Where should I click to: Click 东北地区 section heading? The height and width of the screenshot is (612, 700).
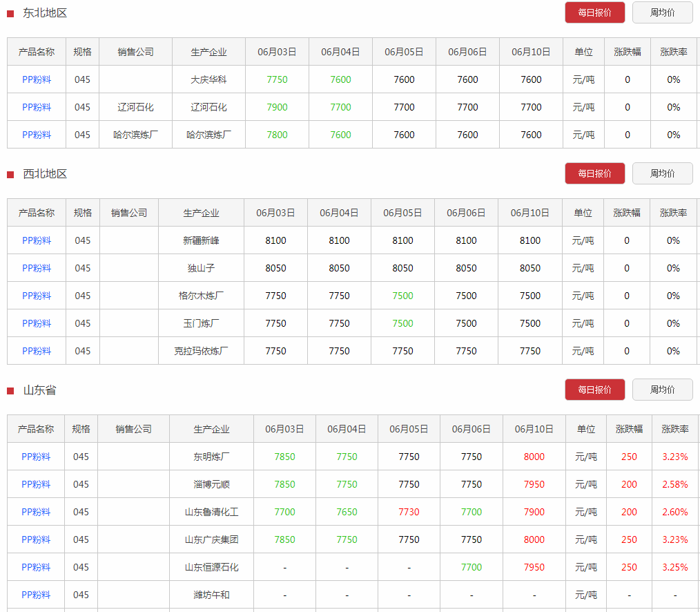pos(45,13)
